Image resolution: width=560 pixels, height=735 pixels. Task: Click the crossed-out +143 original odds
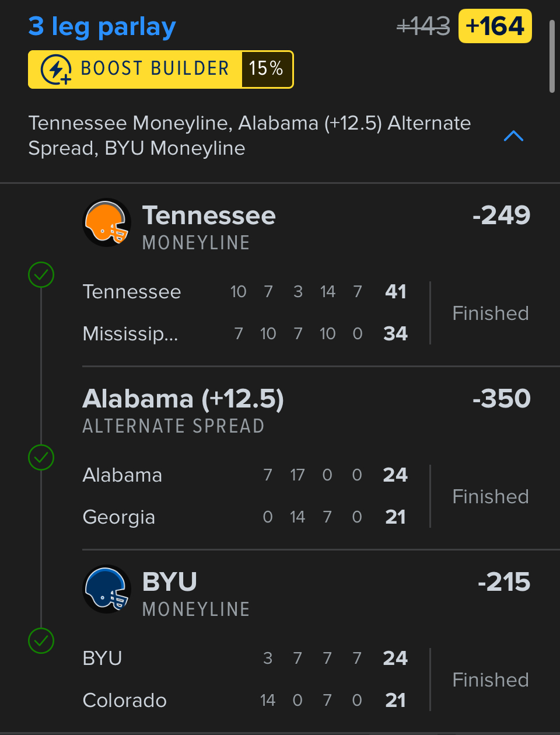[423, 26]
